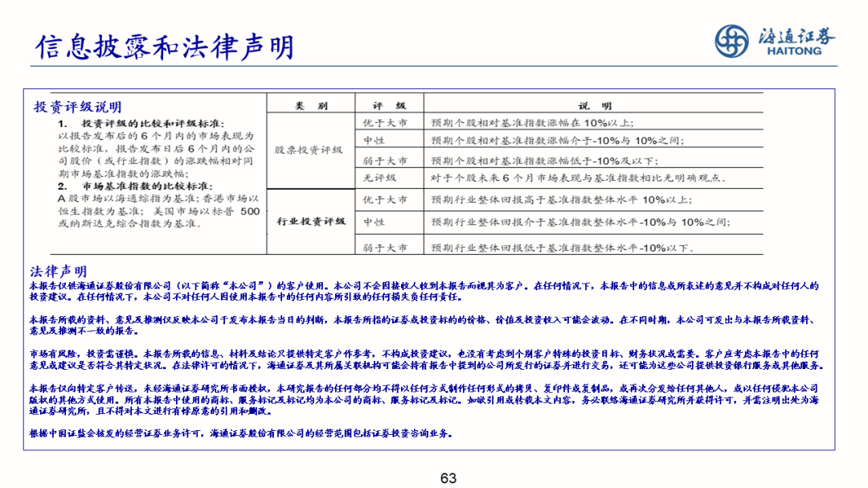Click legal paragraph starting 本报告仅向特定客户传送
The height and width of the screenshot is (488, 868).
424,400
